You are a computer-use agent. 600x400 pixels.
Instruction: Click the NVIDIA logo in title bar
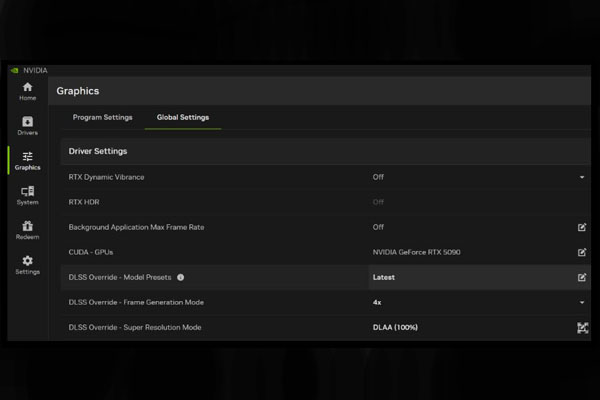click(14, 71)
